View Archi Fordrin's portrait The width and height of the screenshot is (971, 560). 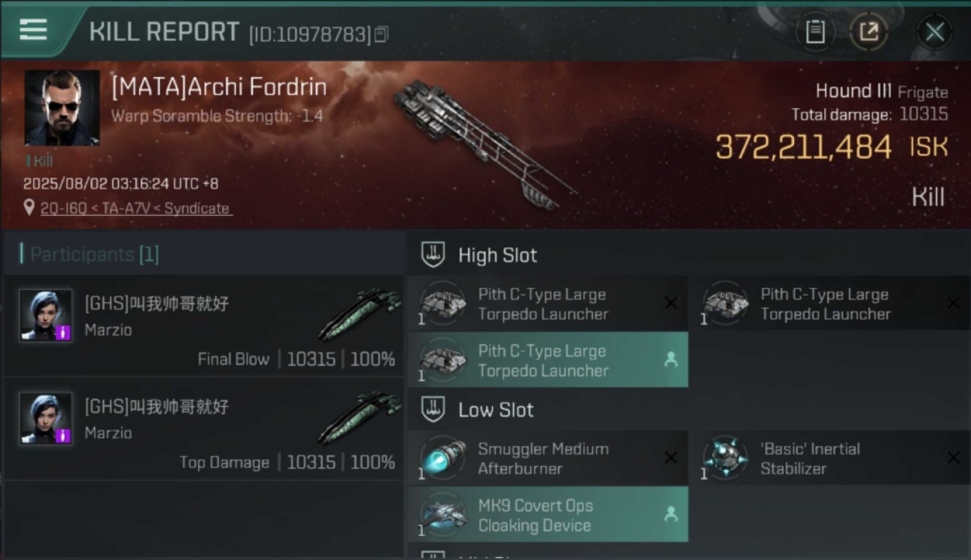tap(62, 108)
